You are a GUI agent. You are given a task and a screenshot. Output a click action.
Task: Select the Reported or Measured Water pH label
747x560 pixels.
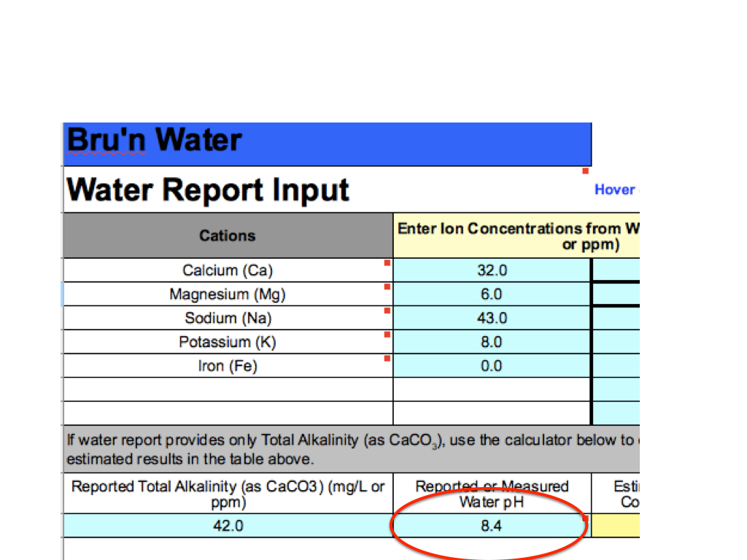pyautogui.click(x=492, y=494)
